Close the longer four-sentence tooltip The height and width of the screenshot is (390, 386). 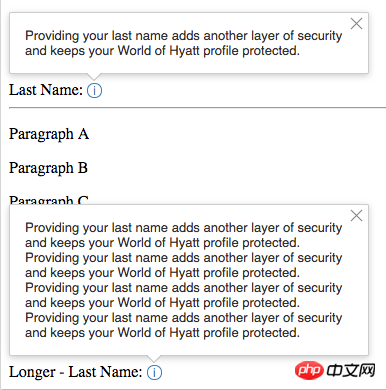tap(356, 216)
